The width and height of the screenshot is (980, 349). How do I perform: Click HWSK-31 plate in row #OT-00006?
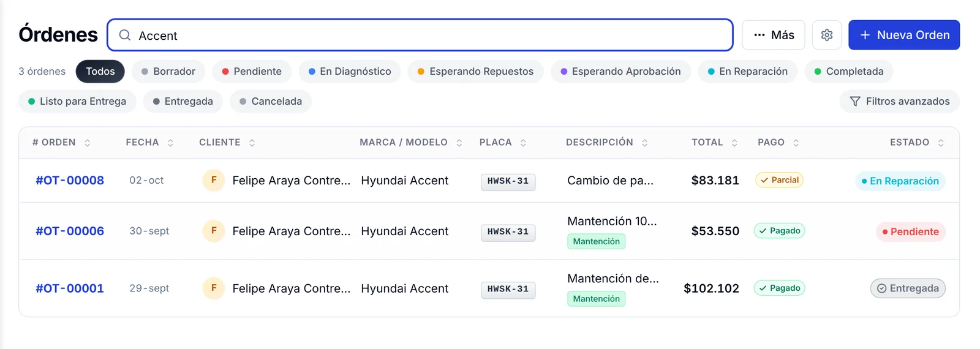coord(508,232)
